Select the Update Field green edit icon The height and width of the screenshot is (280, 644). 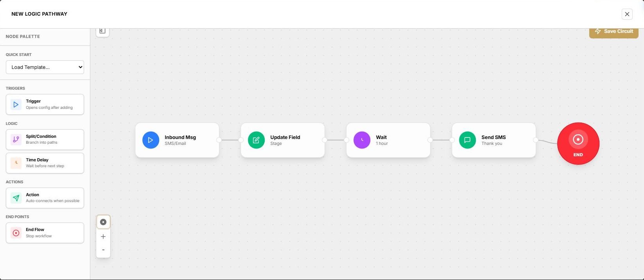256,140
